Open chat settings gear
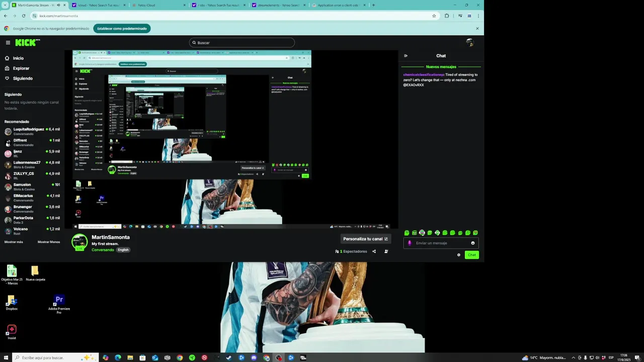This screenshot has width=644, height=362. click(458, 255)
